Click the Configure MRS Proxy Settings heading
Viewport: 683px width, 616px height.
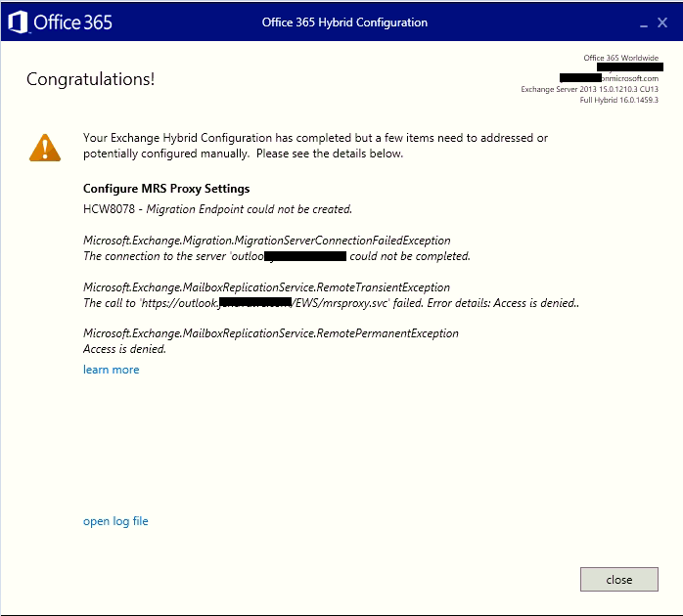(166, 189)
